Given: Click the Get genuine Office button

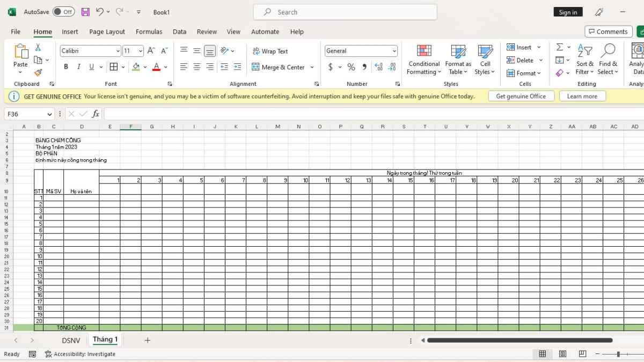Looking at the screenshot, I should pyautogui.click(x=521, y=96).
